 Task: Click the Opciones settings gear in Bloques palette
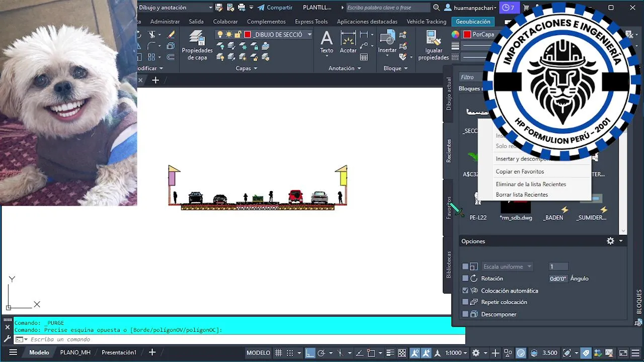click(x=610, y=241)
